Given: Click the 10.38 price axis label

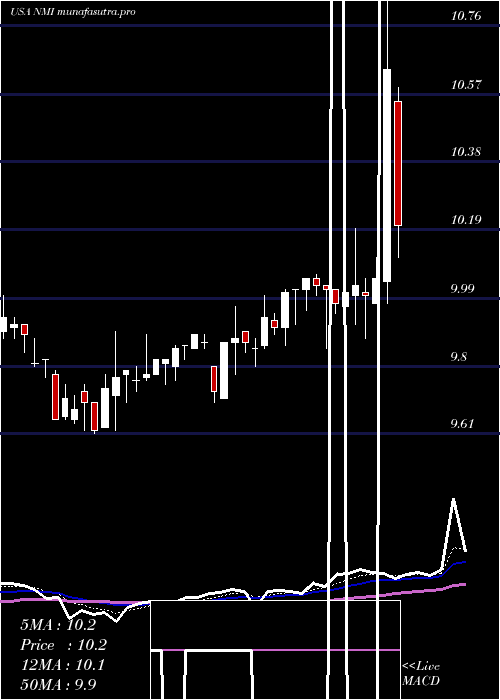Looking at the screenshot, I should 466,152.
